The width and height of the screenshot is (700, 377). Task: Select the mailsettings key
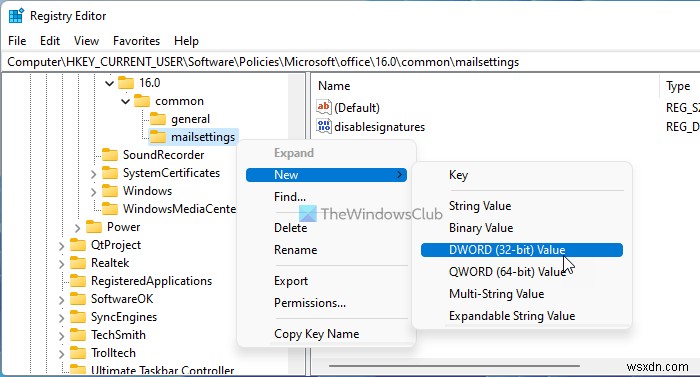point(203,137)
